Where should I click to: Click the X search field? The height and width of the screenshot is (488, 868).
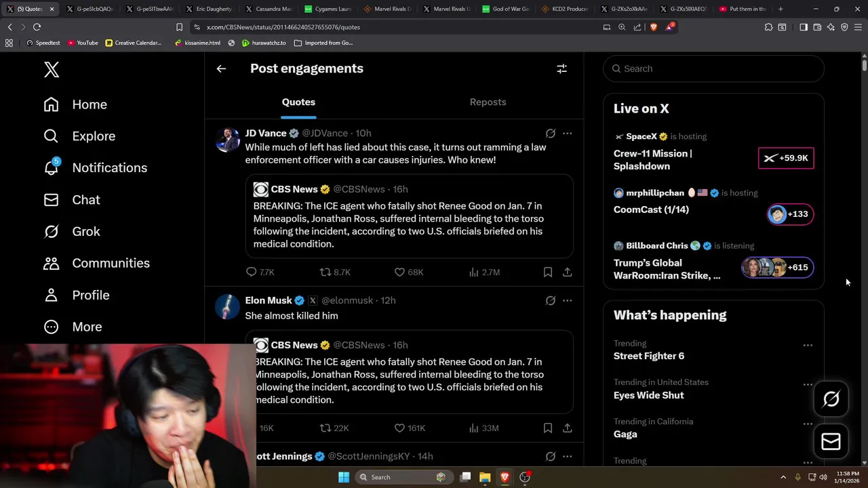pos(713,68)
